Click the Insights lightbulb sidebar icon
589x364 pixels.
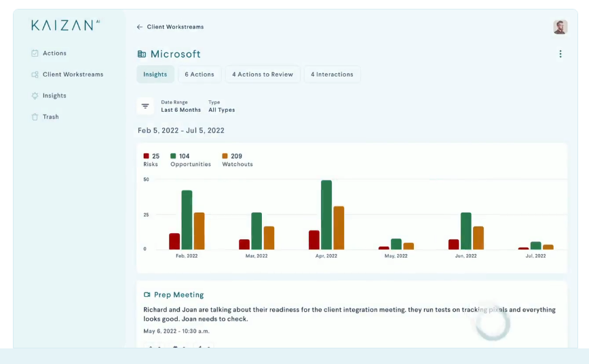point(35,96)
